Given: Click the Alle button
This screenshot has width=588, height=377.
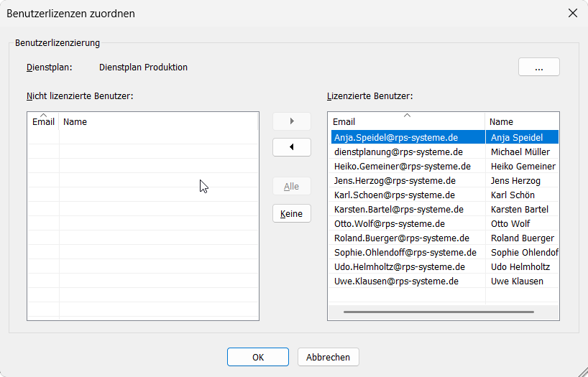Looking at the screenshot, I should point(292,186).
